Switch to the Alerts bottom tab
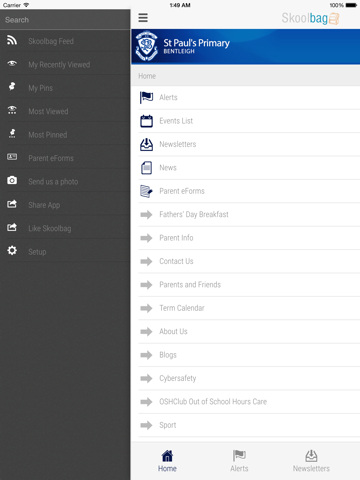This screenshot has height=480, width=360. [239, 461]
